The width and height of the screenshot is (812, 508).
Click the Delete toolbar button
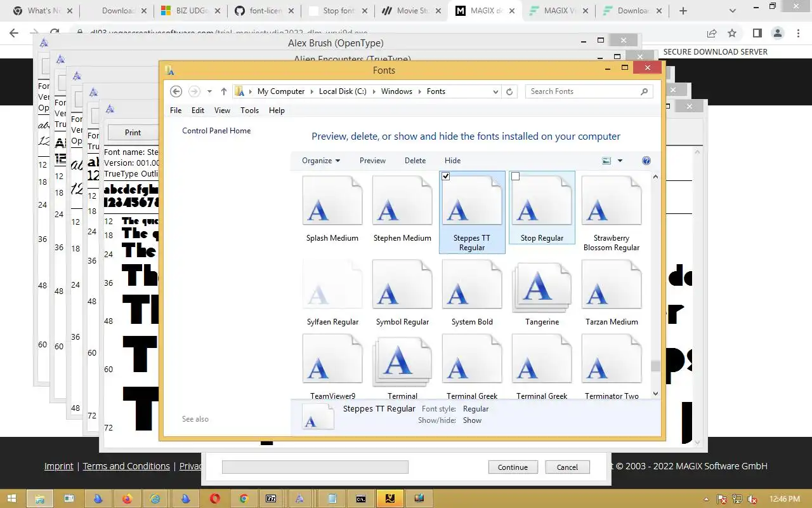pyautogui.click(x=415, y=161)
